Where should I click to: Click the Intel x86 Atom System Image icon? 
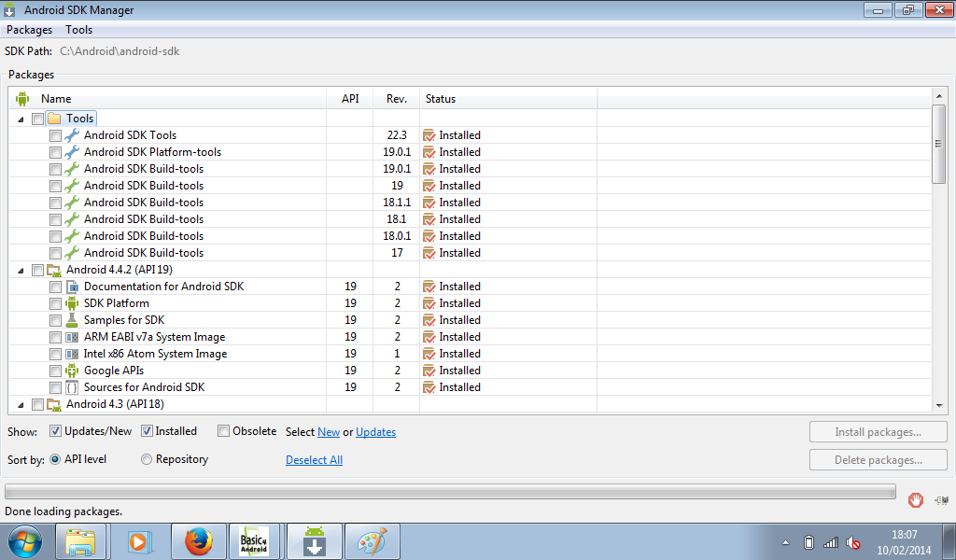tap(72, 354)
